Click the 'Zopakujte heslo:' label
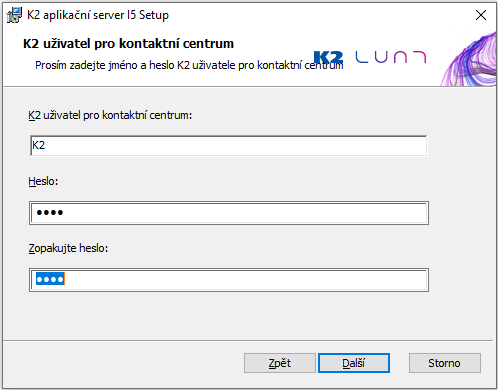This screenshot has height=390, width=498. (68, 248)
